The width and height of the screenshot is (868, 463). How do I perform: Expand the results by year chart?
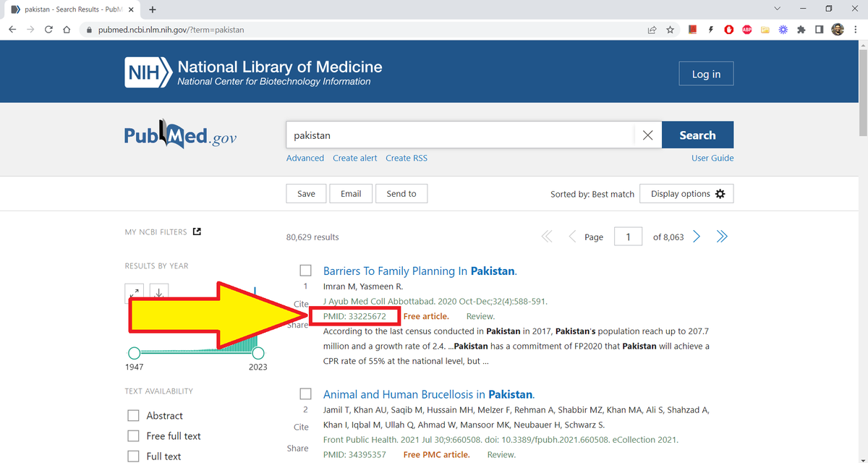coord(135,294)
